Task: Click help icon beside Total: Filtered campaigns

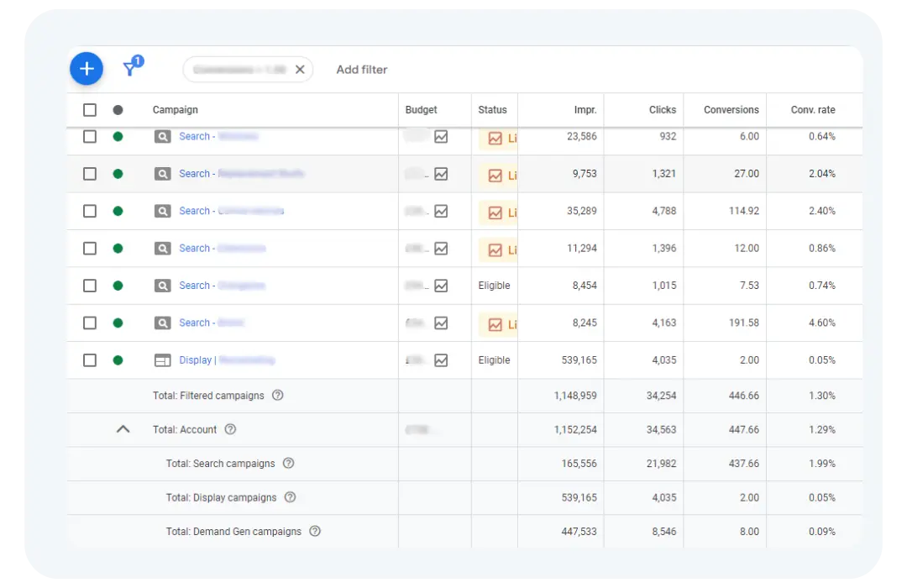Action: click(x=278, y=396)
